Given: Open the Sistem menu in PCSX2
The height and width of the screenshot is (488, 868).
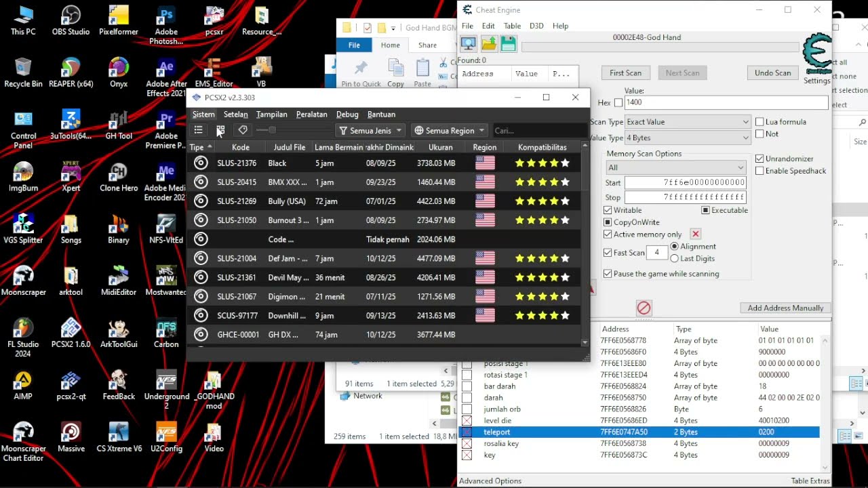Looking at the screenshot, I should (x=203, y=115).
